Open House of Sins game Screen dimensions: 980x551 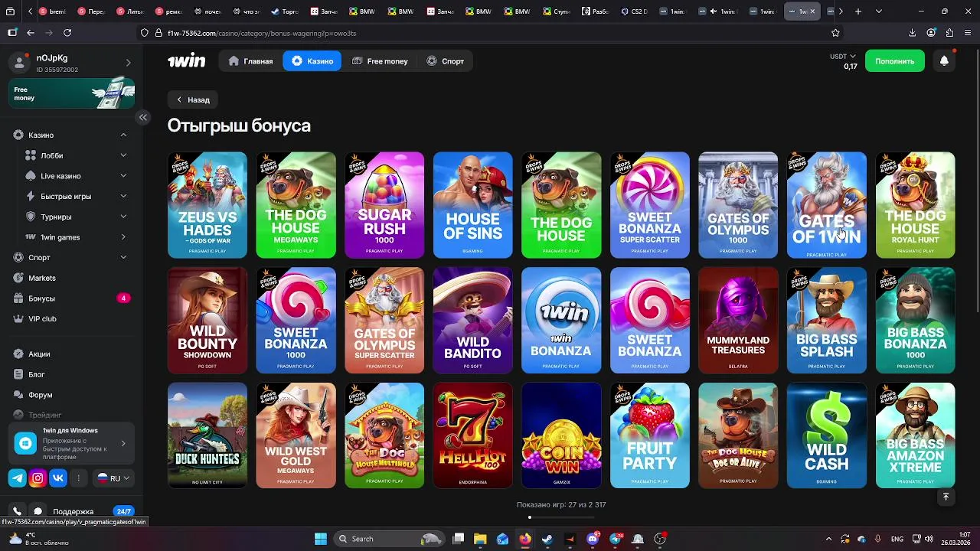tap(473, 205)
